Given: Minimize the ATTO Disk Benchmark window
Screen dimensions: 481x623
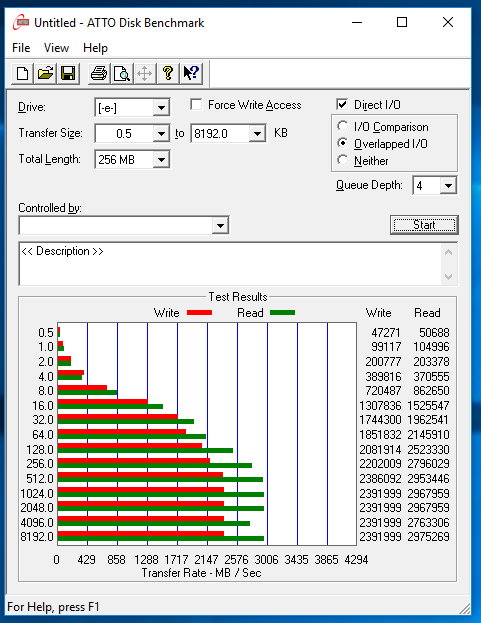Looking at the screenshot, I should [x=357, y=22].
